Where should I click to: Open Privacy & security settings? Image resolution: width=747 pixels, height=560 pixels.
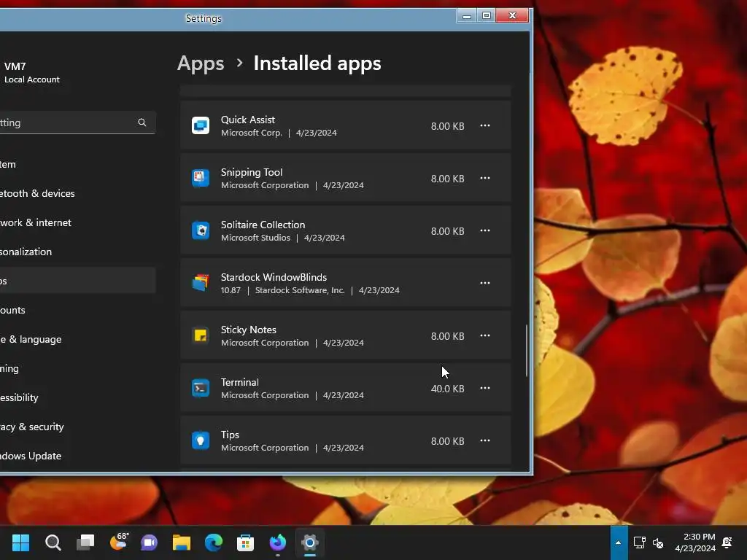coord(77,427)
